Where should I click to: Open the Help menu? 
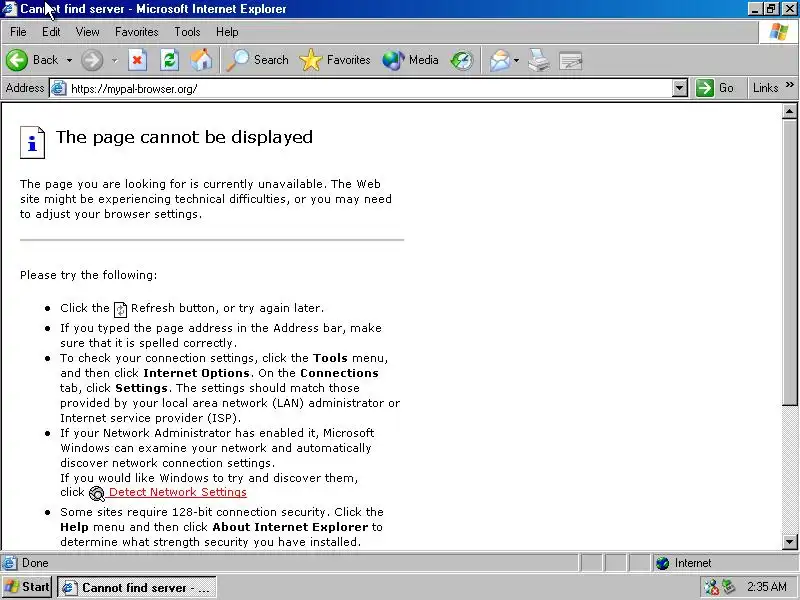tap(227, 32)
